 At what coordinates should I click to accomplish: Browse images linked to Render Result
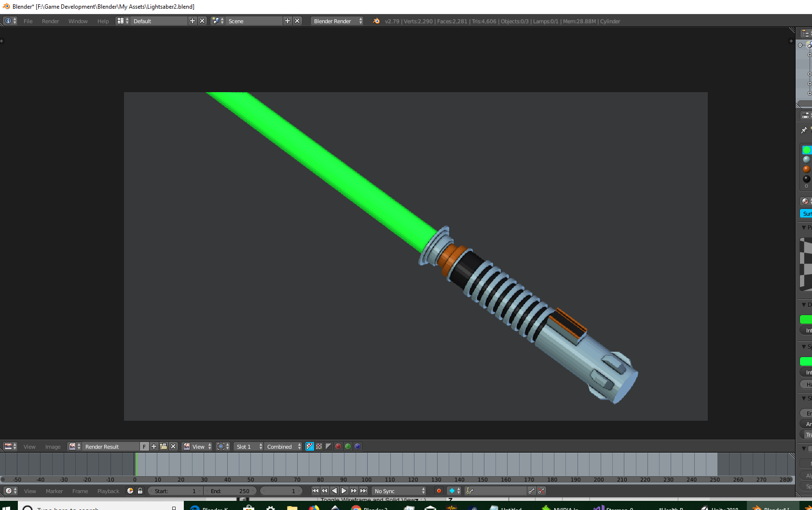click(x=74, y=446)
